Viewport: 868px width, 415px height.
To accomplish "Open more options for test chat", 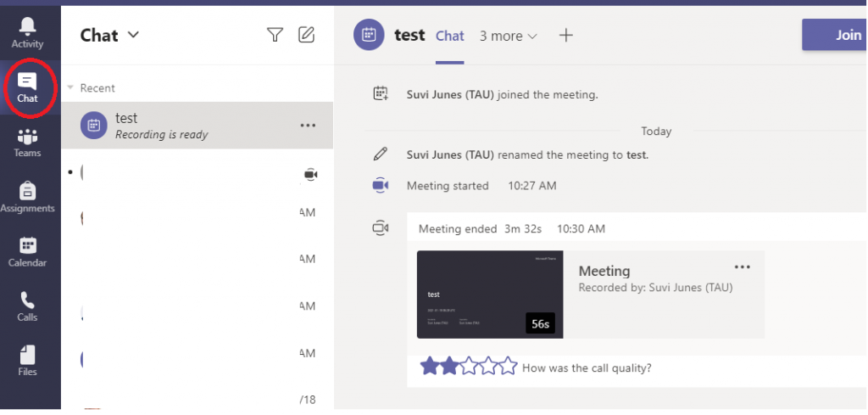I will click(x=308, y=126).
